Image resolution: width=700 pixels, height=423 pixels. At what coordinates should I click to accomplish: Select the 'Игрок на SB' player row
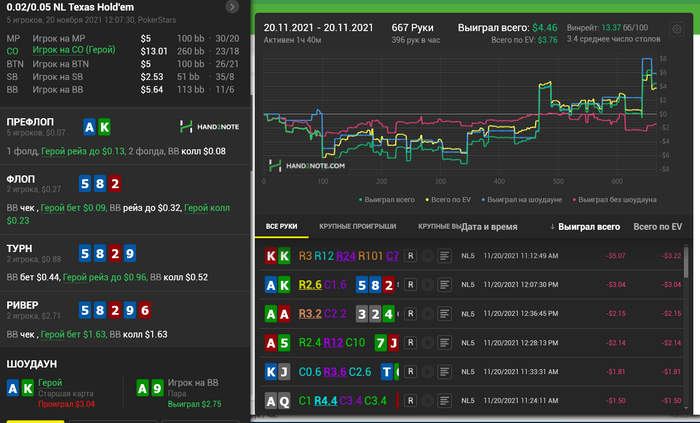tap(123, 77)
